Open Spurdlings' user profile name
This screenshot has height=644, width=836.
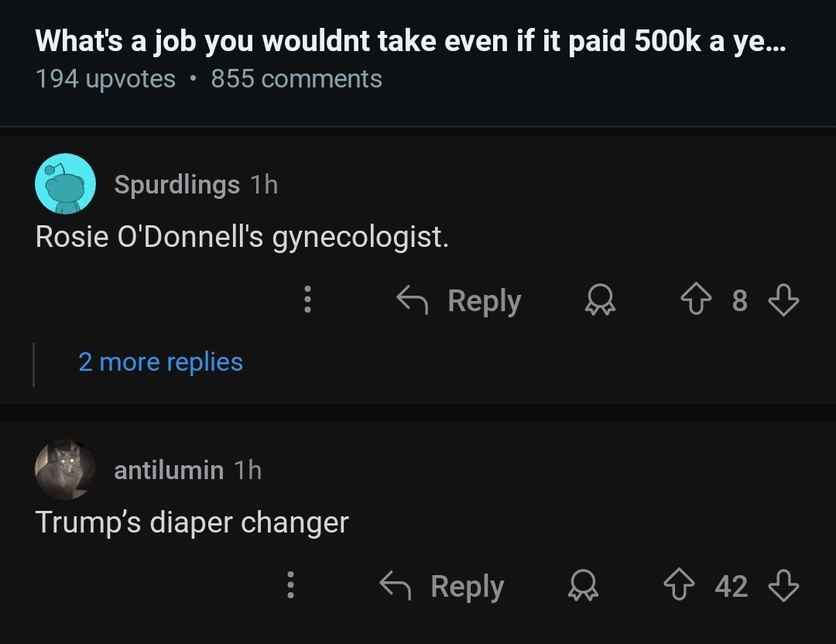pos(176,184)
